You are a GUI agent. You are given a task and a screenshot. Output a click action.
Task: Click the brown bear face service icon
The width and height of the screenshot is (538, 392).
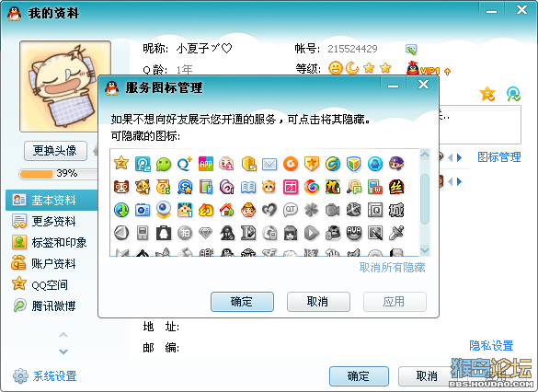(121, 187)
